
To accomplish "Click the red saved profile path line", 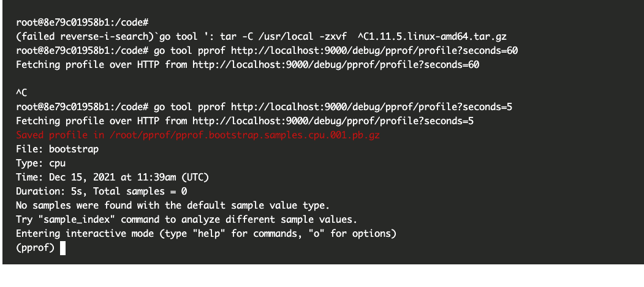I will (x=198, y=135).
